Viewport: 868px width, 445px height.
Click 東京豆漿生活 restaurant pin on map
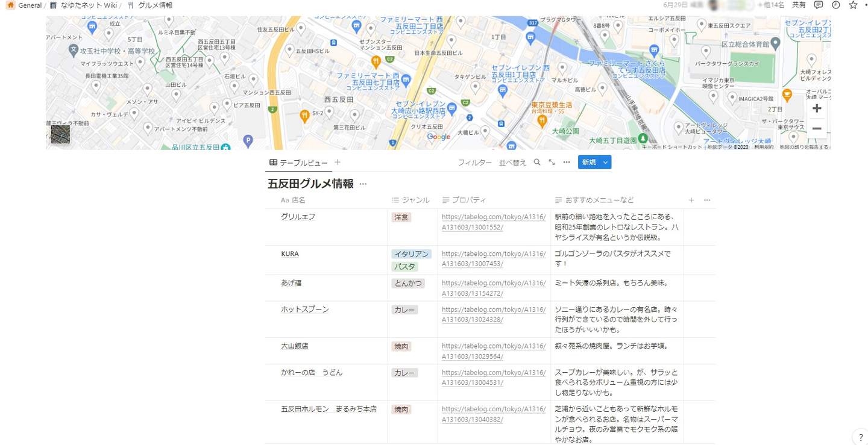point(542,120)
